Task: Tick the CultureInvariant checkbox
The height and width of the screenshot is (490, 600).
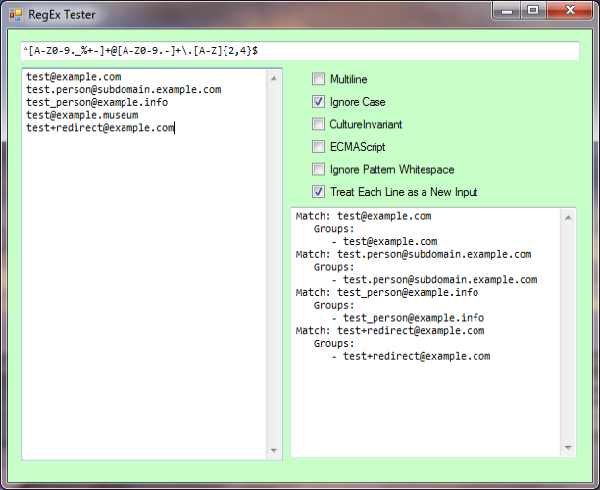Action: (319, 125)
